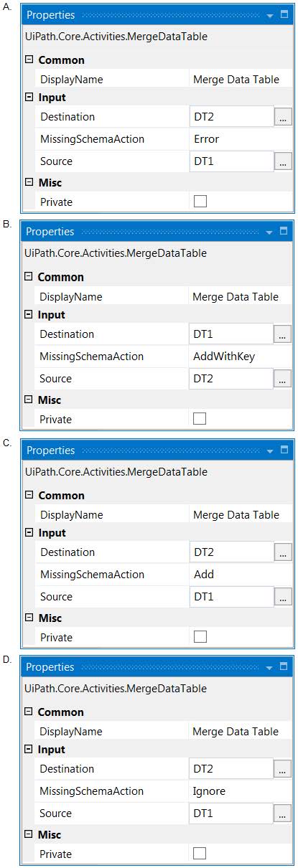Click Source field DT1 in panel C
Image resolution: width=298 pixels, height=868 pixels.
coord(231,597)
